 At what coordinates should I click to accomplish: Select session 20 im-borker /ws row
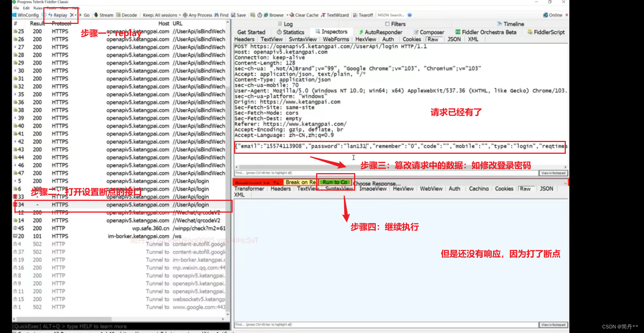[x=119, y=236]
